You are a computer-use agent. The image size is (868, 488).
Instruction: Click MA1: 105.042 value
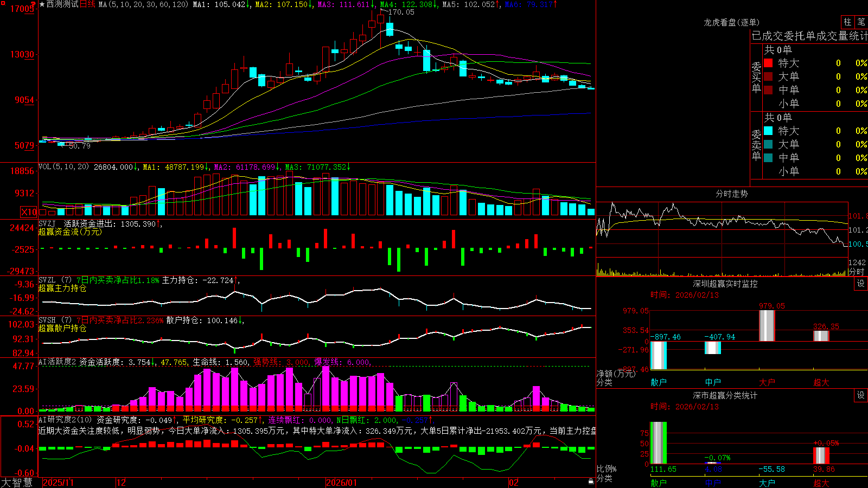[x=221, y=4]
